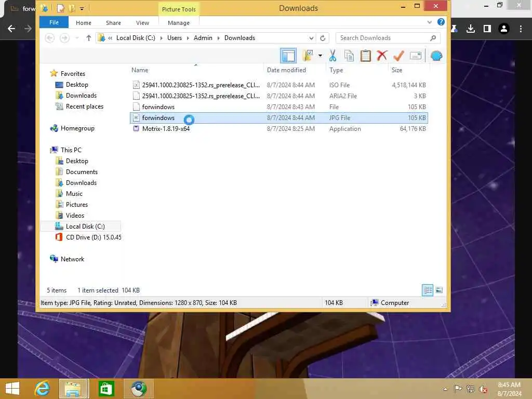The width and height of the screenshot is (532, 399).
Task: Select the ISO file 25941.1000 prerelease
Action: click(x=279, y=85)
